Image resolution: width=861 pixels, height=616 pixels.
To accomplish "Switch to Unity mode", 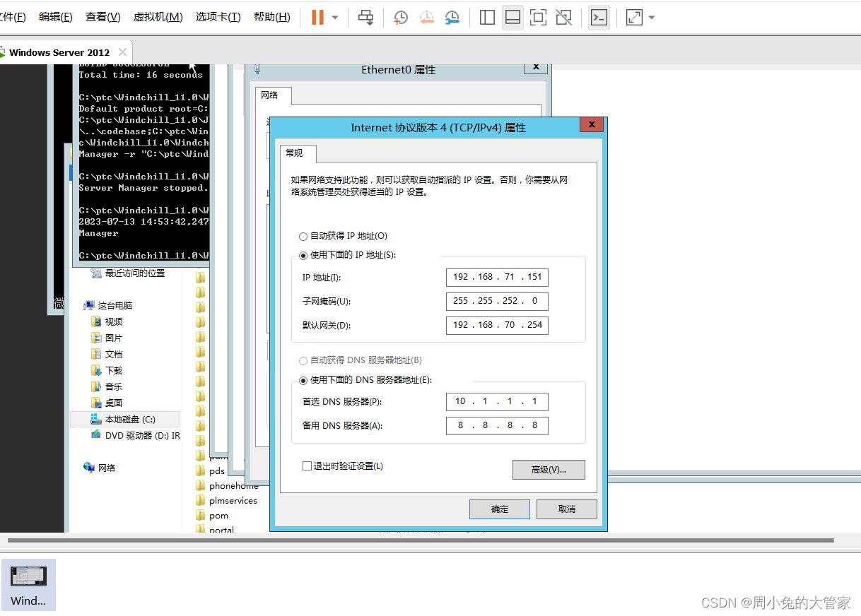I will click(563, 17).
